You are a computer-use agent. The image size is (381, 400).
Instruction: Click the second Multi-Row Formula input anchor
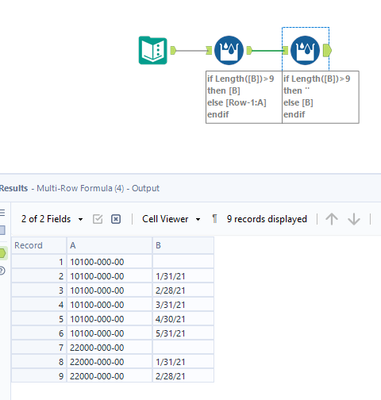click(x=285, y=50)
